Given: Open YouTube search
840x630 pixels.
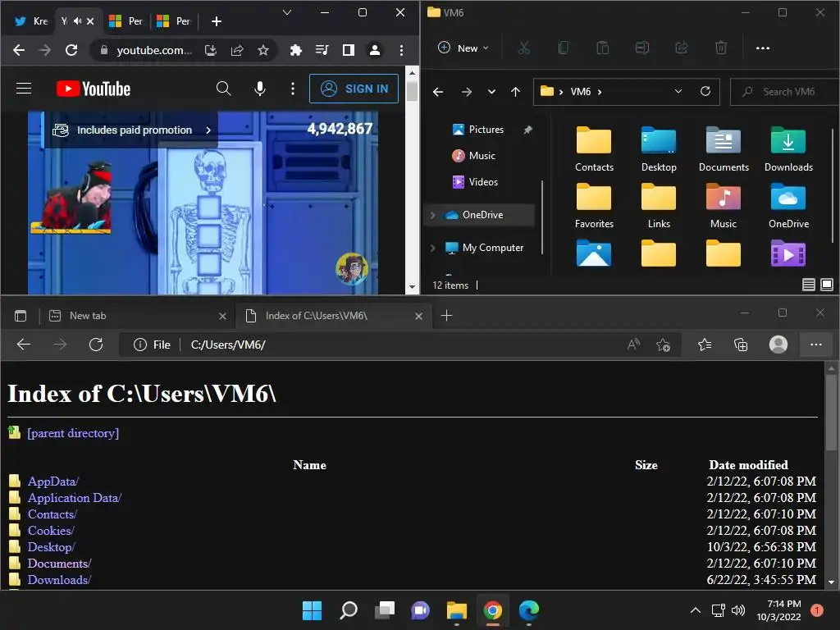Looking at the screenshot, I should tap(223, 89).
